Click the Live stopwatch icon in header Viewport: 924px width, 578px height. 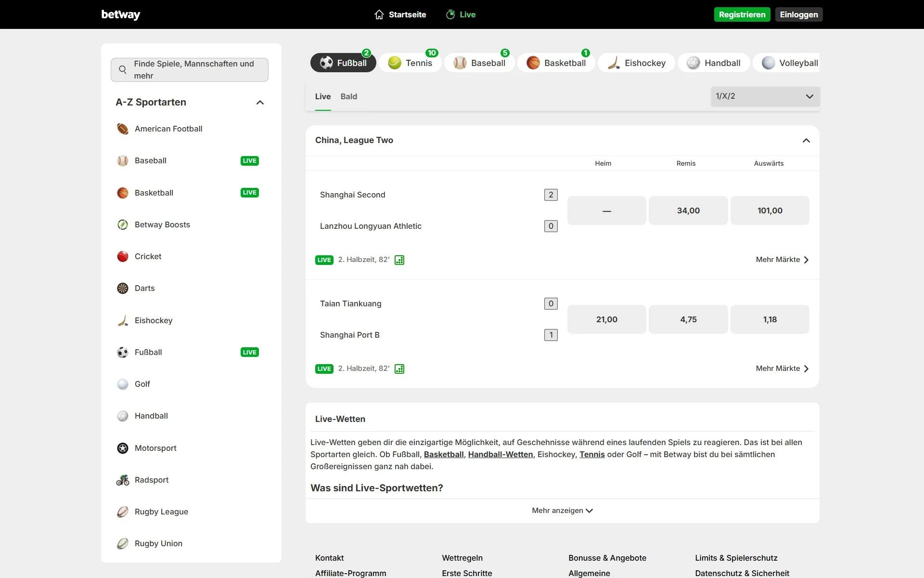(x=450, y=14)
